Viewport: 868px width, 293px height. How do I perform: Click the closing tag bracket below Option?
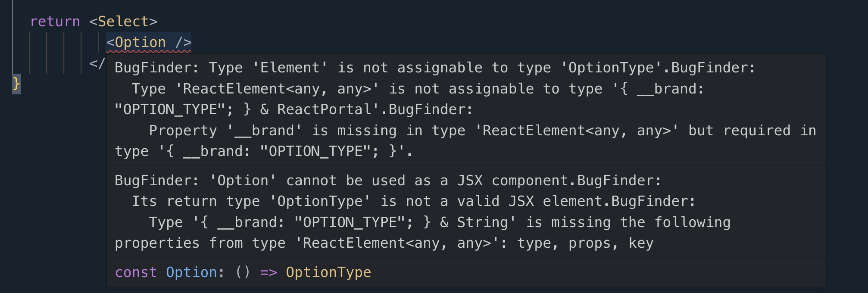(97, 63)
